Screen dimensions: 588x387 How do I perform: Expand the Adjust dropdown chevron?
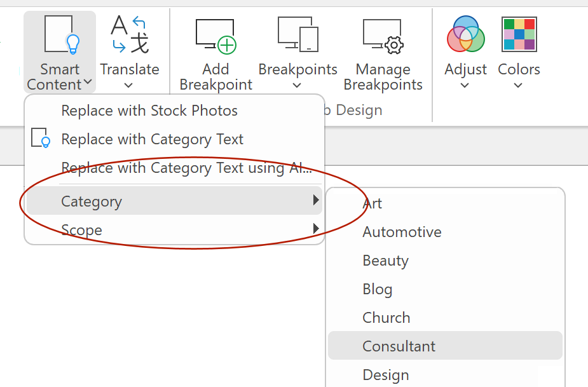465,86
